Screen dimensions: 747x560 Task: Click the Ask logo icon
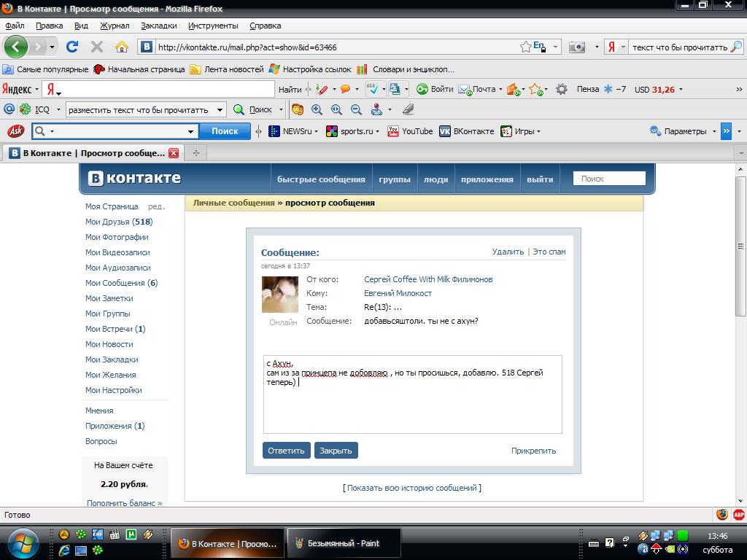coord(16,131)
